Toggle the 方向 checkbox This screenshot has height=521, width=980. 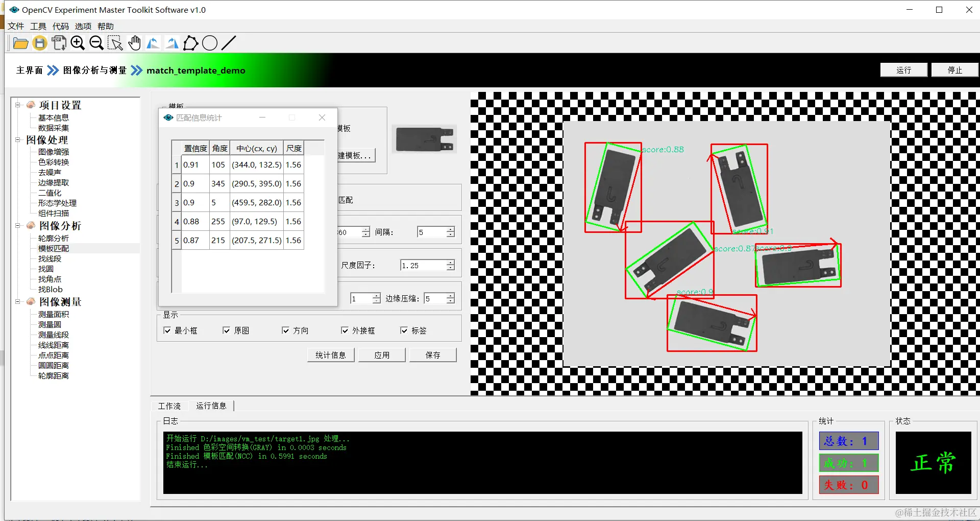point(285,330)
